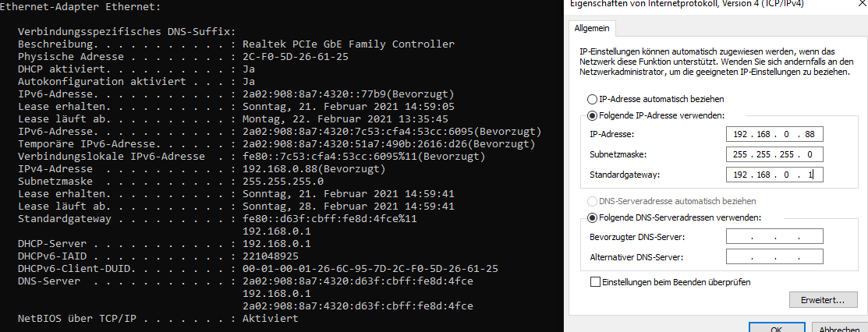Check 'Einstellungen beim Beenden überprüfen' checkbox

click(596, 282)
